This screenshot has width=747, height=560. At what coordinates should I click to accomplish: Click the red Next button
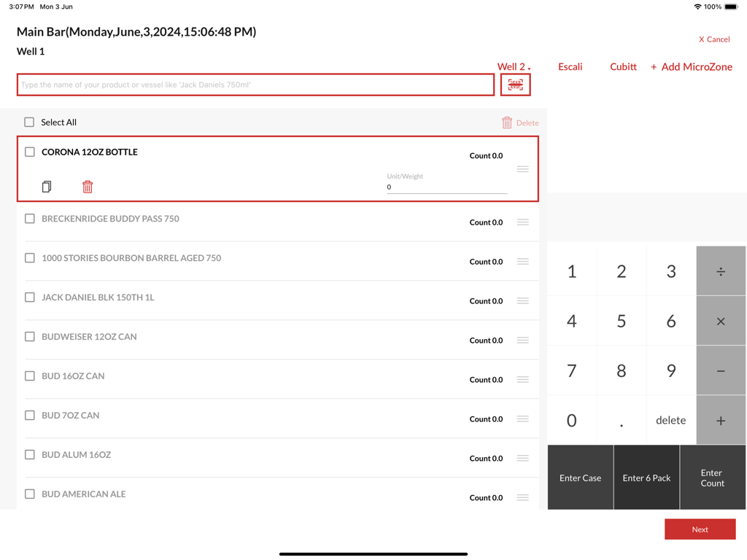(x=700, y=529)
